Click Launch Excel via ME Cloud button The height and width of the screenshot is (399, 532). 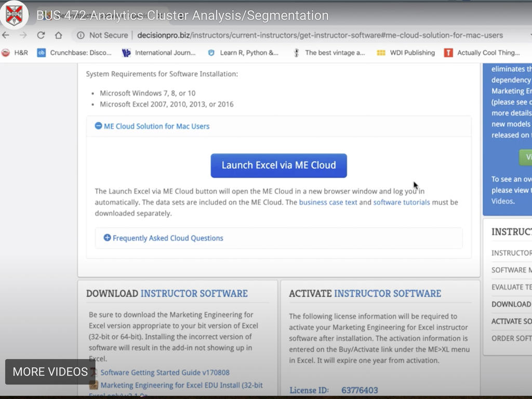[x=278, y=166]
